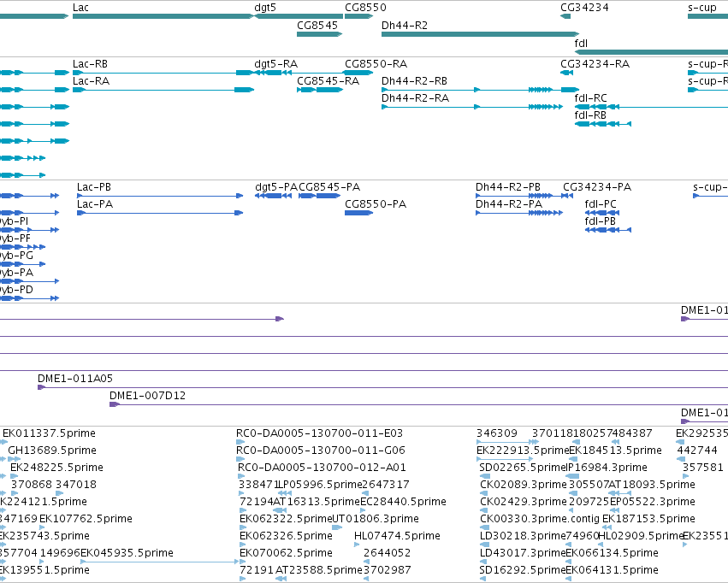Click the EK066134.5prime EST label
Viewport: 728px width, 583px height.
(x=612, y=553)
